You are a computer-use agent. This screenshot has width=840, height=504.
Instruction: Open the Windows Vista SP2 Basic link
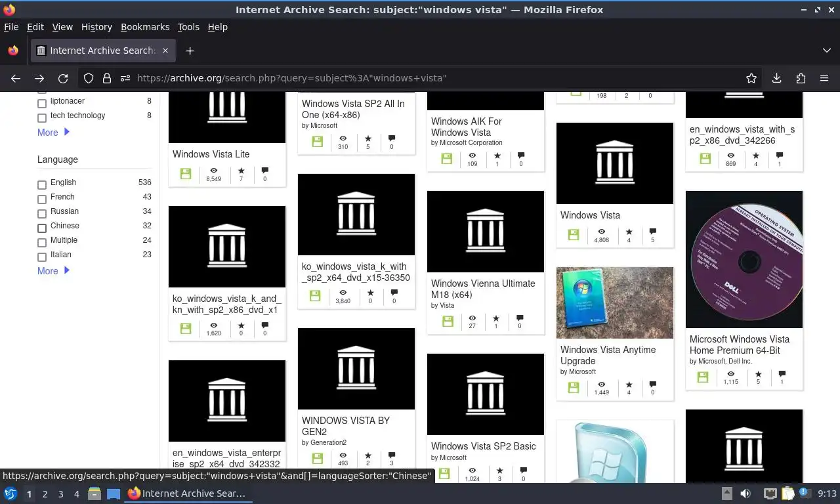(484, 446)
